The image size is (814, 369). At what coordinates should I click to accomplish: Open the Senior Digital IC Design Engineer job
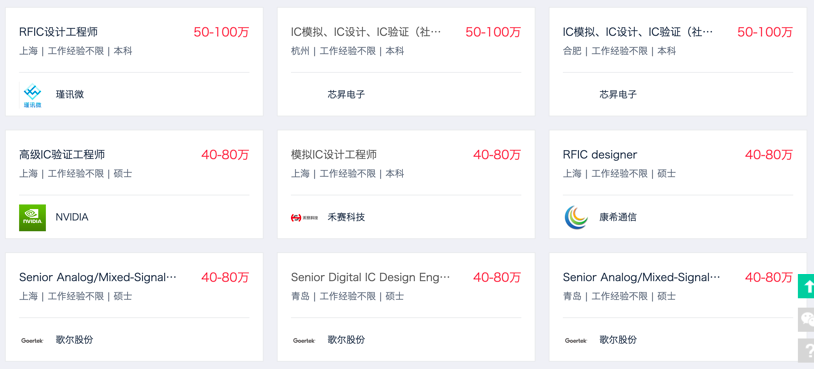pos(371,277)
